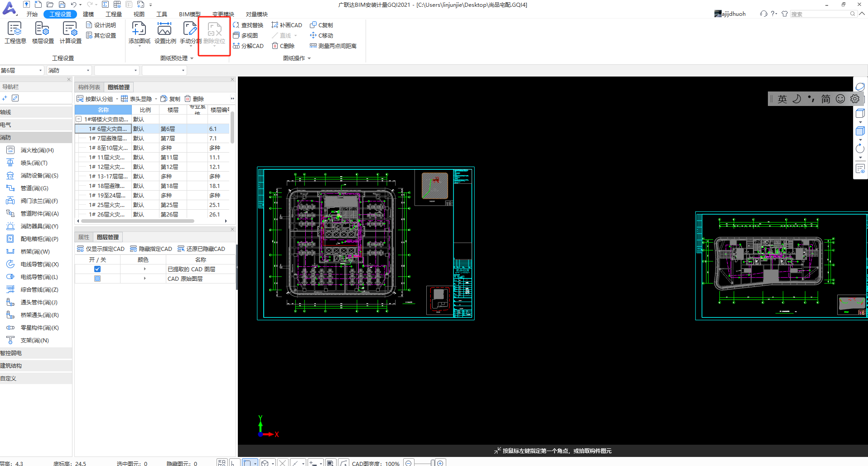This screenshot has height=466, width=868.
Task: Open 工程信息 project info tool
Action: [15, 33]
